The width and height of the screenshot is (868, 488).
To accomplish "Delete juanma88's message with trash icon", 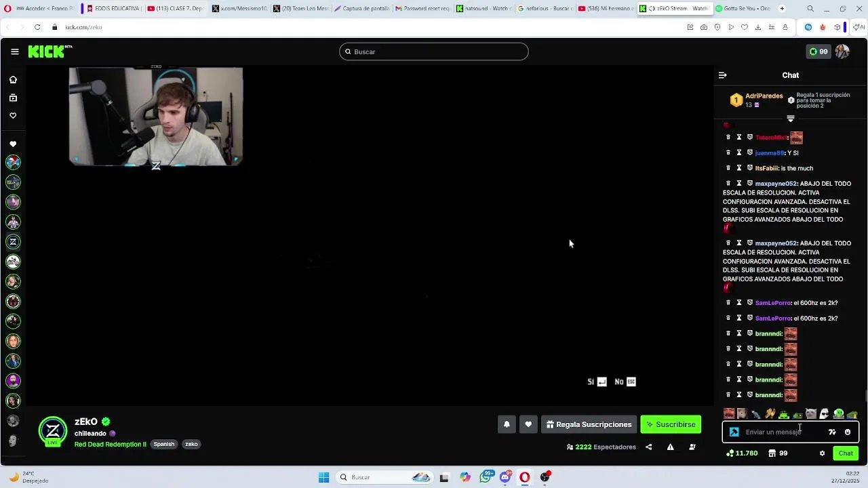I will pos(728,153).
